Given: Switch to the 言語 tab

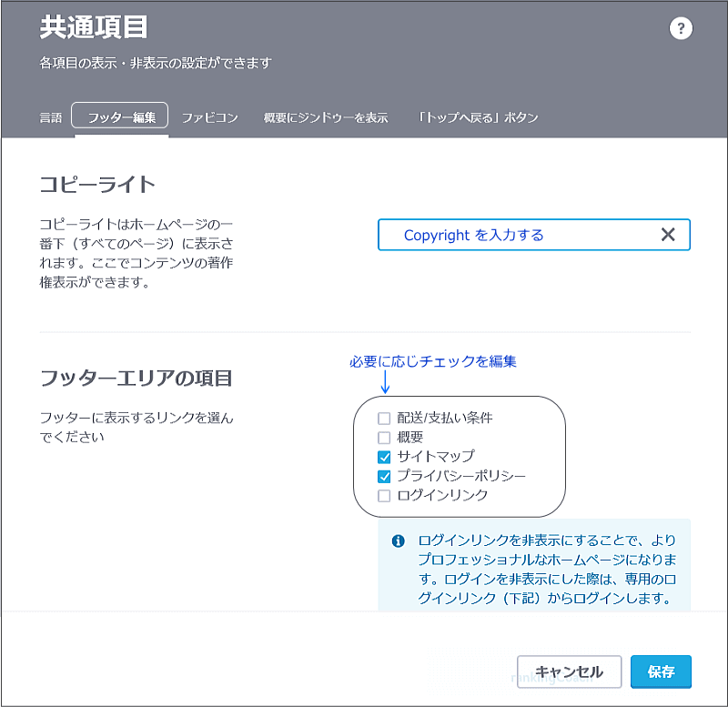Looking at the screenshot, I should (x=50, y=116).
